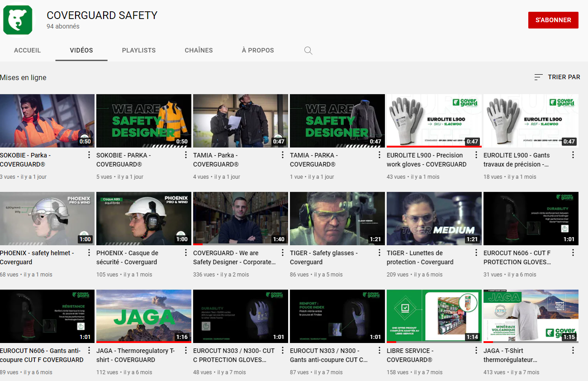
Task: Open JAGA - Thermoregulatory T-shirt title link
Action: [x=136, y=355]
